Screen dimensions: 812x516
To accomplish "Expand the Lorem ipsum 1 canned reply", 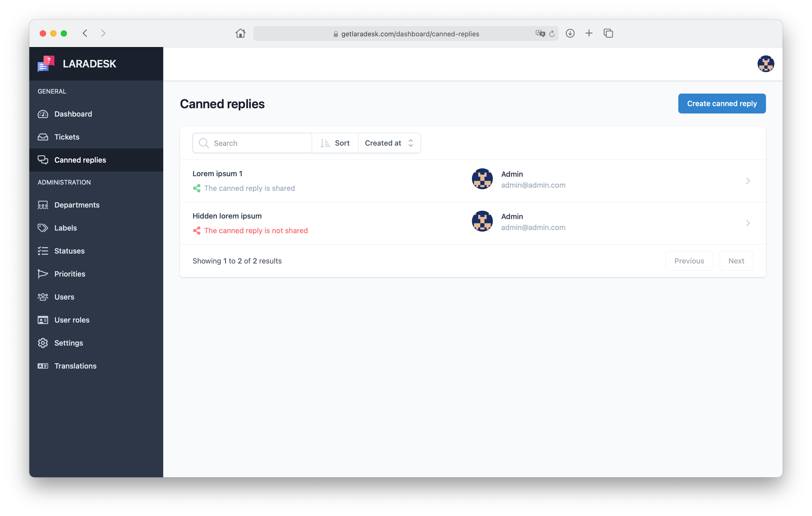I will pos(748,181).
